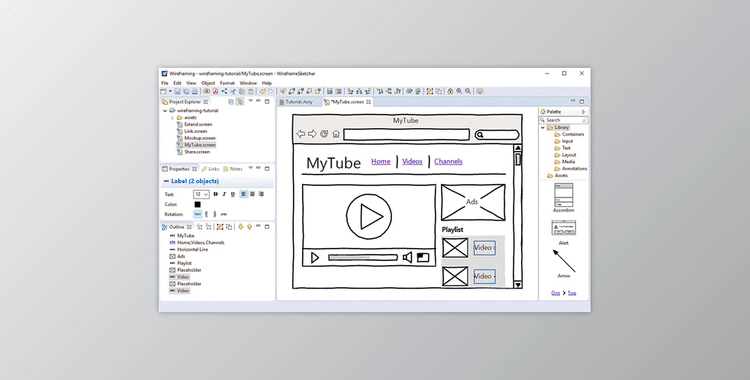Screen dimensions: 750x380
Task: Click the Paste icon in the toolbar
Action: point(251,91)
